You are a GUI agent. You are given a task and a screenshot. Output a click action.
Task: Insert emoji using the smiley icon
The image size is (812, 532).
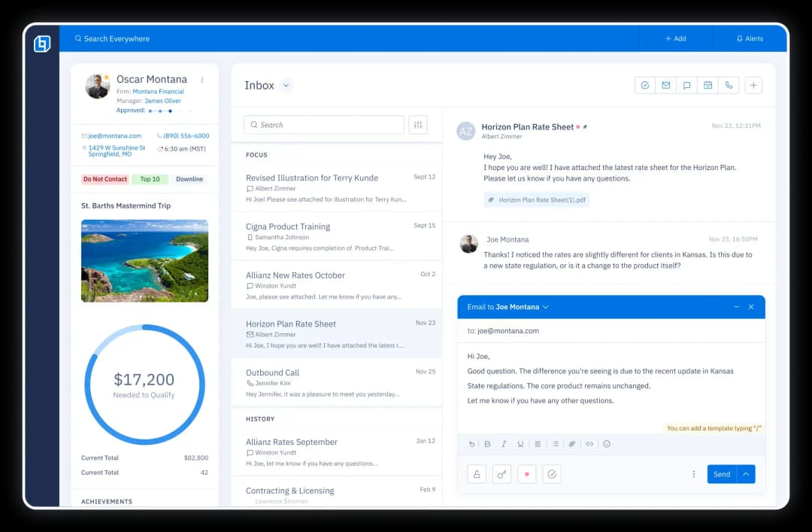(607, 444)
